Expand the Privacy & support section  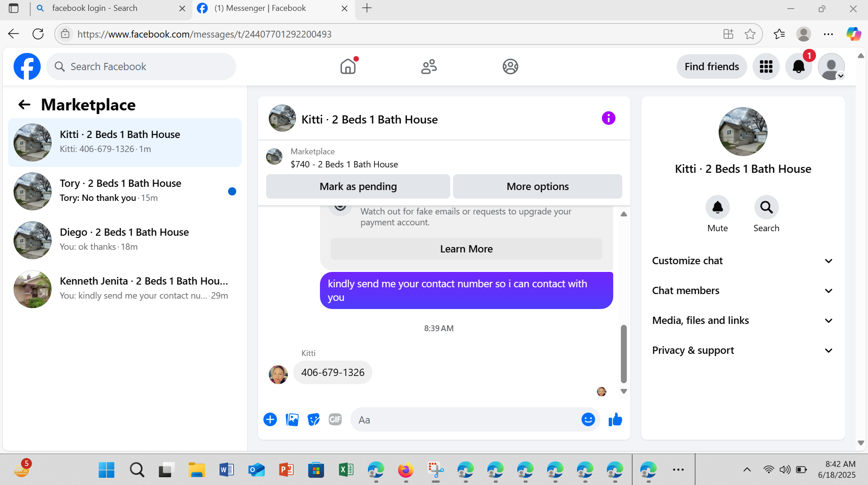742,351
